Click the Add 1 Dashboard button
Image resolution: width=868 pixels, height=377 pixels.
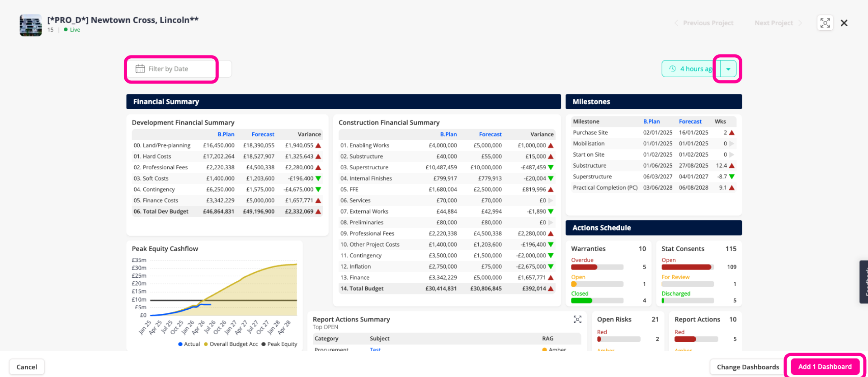(x=825, y=367)
